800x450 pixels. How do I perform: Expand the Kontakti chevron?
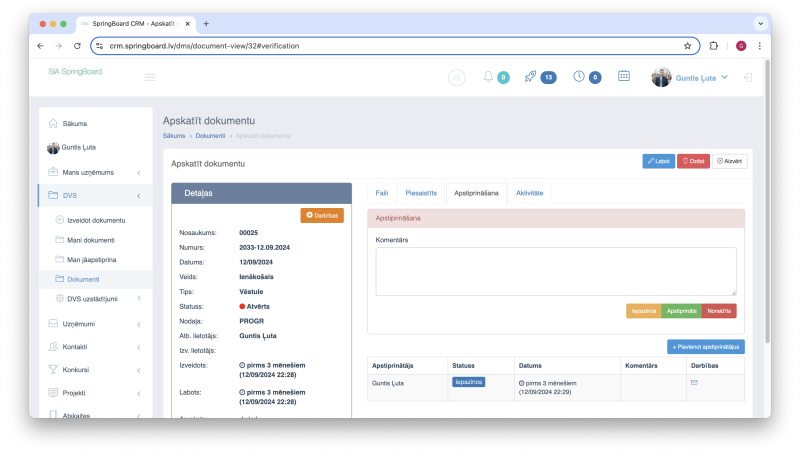pos(139,347)
